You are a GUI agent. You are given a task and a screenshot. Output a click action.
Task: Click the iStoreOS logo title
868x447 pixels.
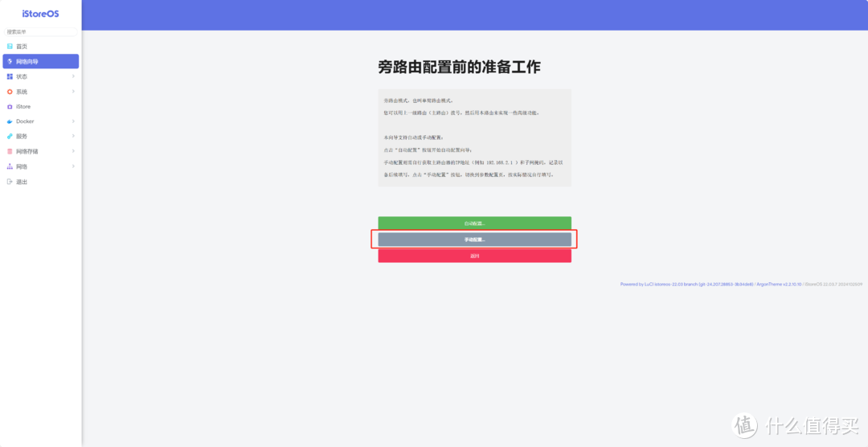click(40, 14)
